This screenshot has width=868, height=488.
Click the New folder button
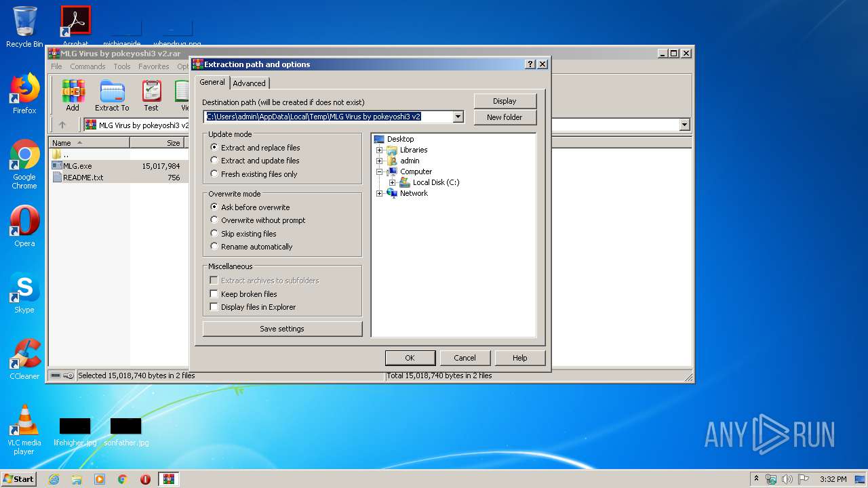(x=505, y=117)
